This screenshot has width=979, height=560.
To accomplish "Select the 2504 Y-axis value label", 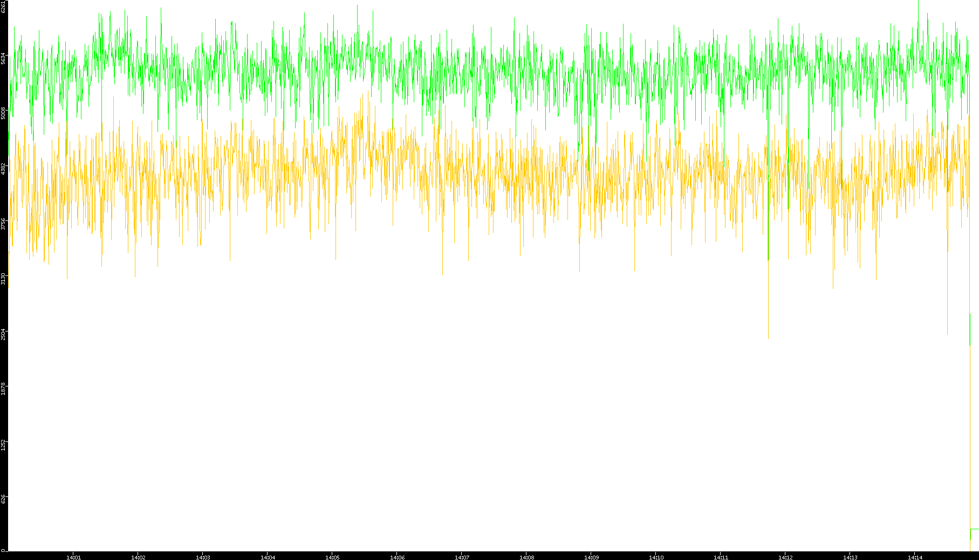I will pos(3,334).
